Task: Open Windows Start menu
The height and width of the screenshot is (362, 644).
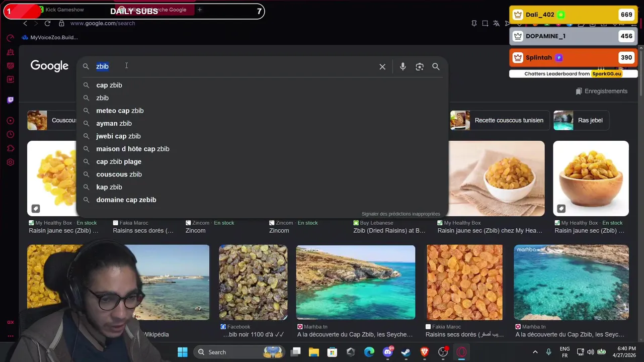Action: (183, 352)
